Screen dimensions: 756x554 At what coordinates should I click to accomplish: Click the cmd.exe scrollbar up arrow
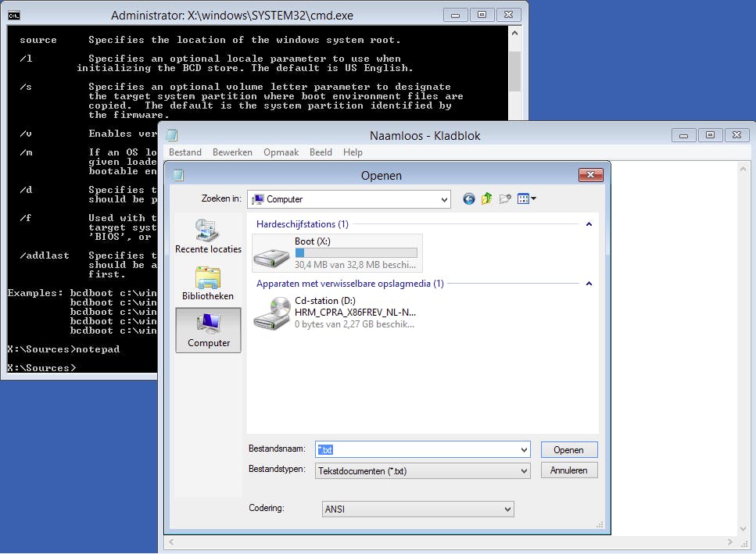(x=514, y=34)
